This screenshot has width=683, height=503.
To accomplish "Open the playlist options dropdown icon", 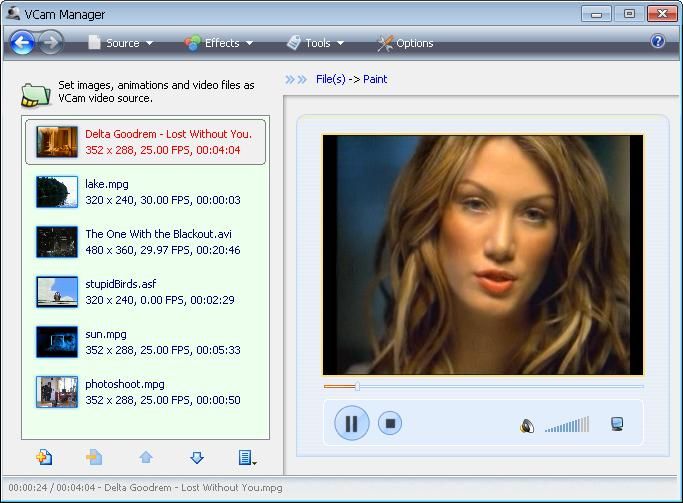I will (247, 458).
